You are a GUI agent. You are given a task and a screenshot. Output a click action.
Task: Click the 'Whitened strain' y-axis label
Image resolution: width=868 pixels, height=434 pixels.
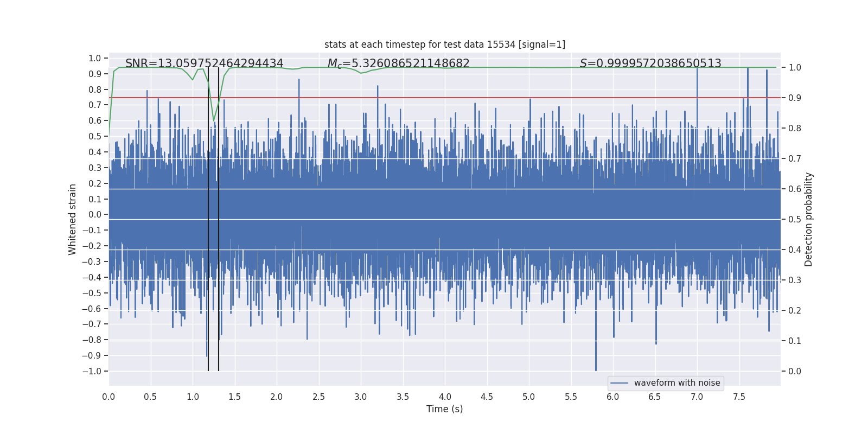coord(73,220)
